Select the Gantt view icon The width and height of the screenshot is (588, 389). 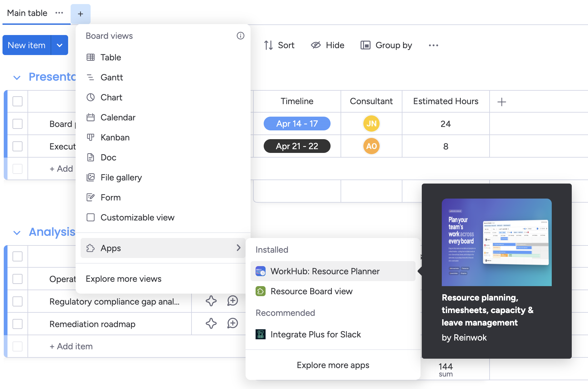pos(91,77)
